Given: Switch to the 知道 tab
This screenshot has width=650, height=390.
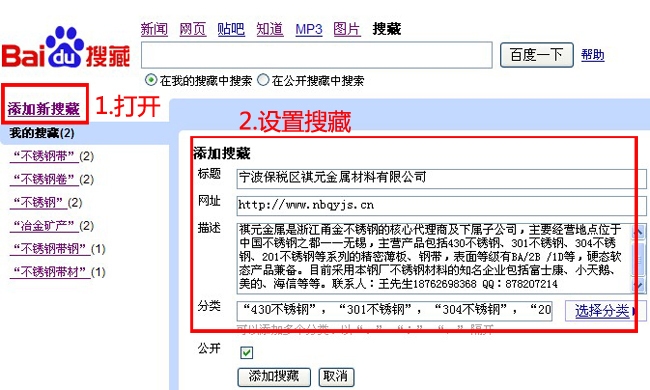Looking at the screenshot, I should (269, 29).
